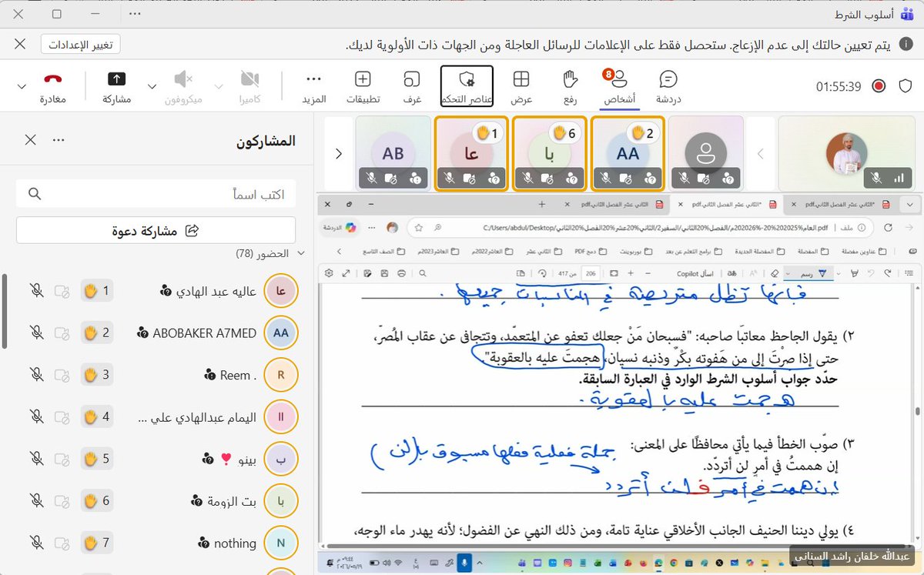
Task: Expand leave options arrow beside مغادرة
Action: 22,85
